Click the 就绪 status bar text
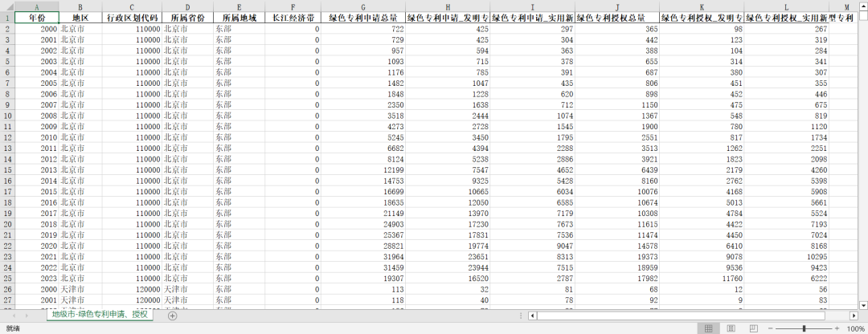Image resolution: width=868 pixels, height=334 pixels. 13,328
